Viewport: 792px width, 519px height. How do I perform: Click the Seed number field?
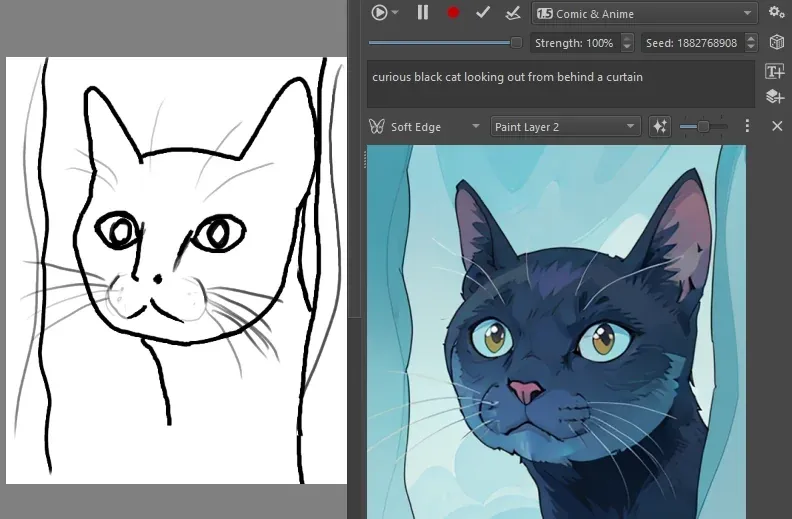(x=691, y=43)
